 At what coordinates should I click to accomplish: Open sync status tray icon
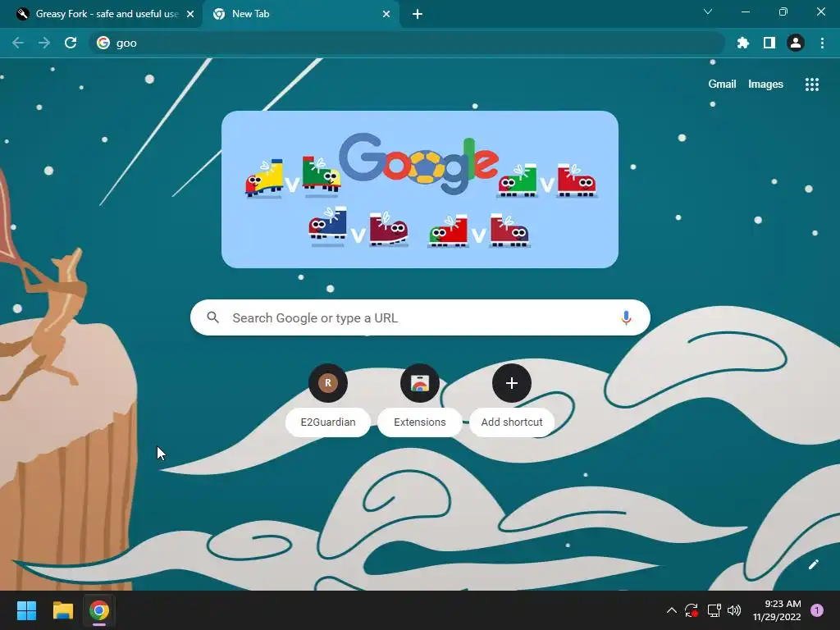click(x=691, y=610)
